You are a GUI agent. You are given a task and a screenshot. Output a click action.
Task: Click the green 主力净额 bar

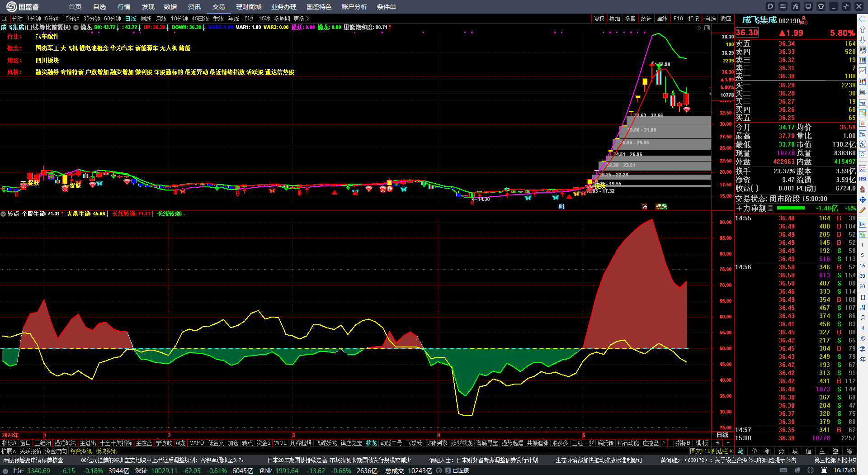pyautogui.click(x=791, y=208)
